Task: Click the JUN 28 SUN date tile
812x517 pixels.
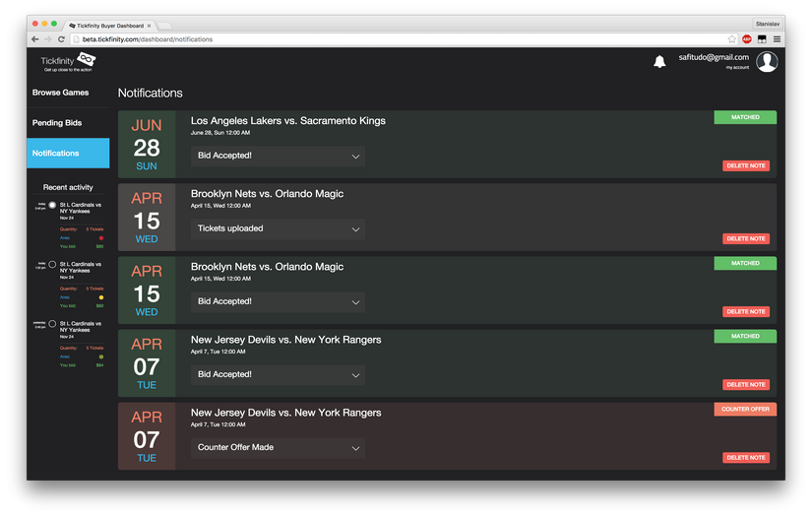Action: 147,145
